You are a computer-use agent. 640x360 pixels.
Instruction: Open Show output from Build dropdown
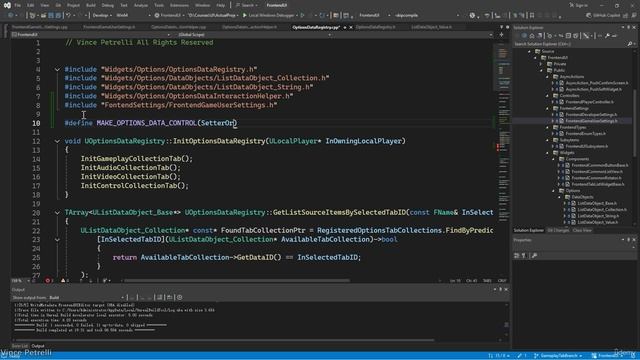[87, 298]
